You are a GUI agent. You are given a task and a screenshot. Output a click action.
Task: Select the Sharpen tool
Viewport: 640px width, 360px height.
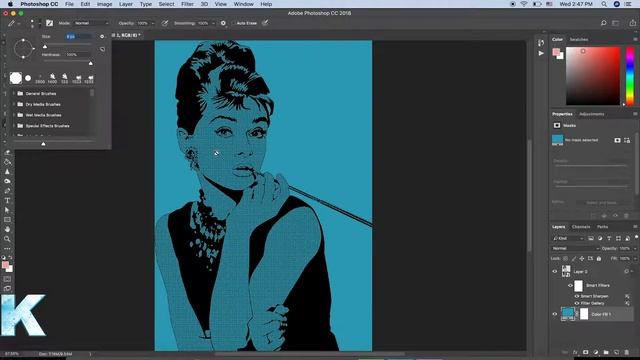(7, 171)
